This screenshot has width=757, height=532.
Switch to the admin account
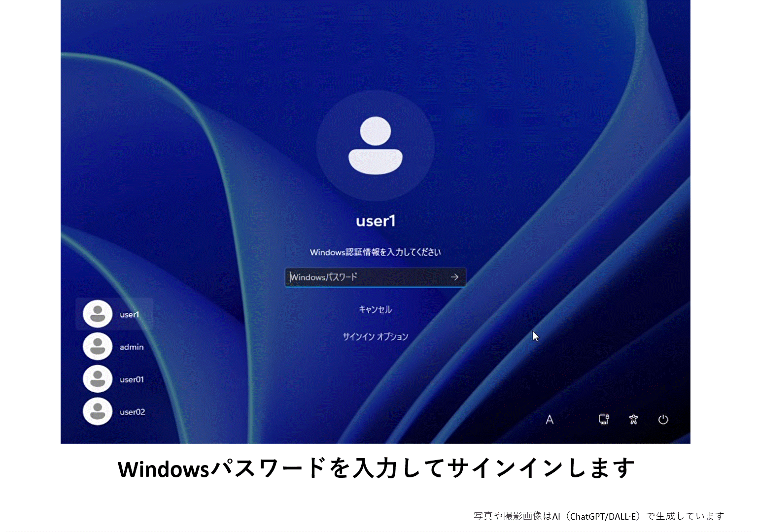[114, 346]
